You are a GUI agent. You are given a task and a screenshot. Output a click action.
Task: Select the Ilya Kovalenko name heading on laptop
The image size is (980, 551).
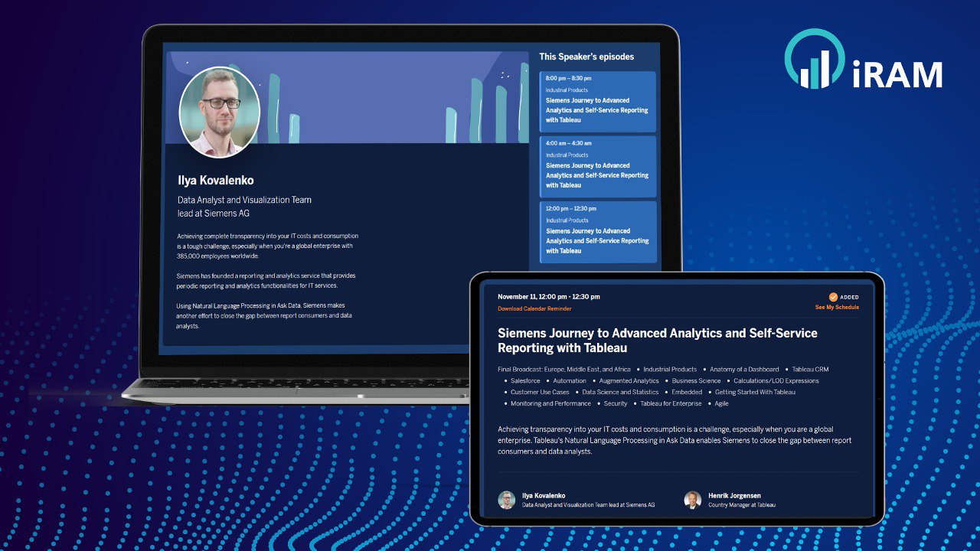coord(216,181)
